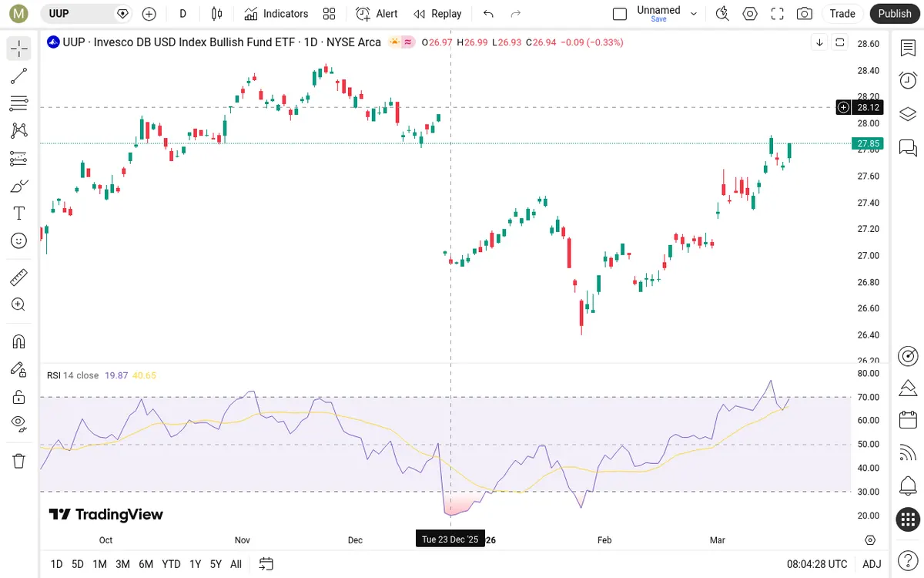Save the Unnamed chart layout
The width and height of the screenshot is (924, 578).
pyautogui.click(x=658, y=19)
